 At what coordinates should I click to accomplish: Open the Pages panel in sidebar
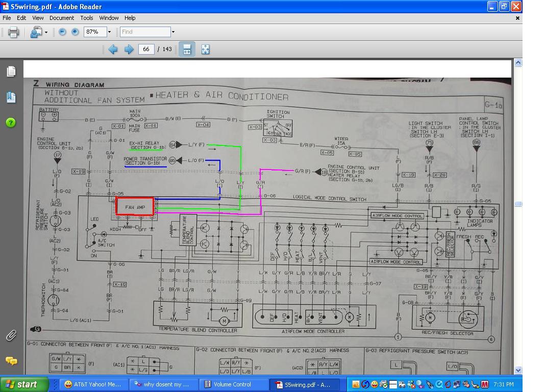11,71
